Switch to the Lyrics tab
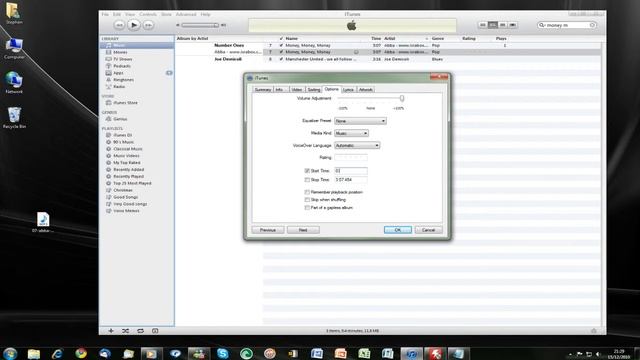Screen dimensions: 640x360 (348, 90)
